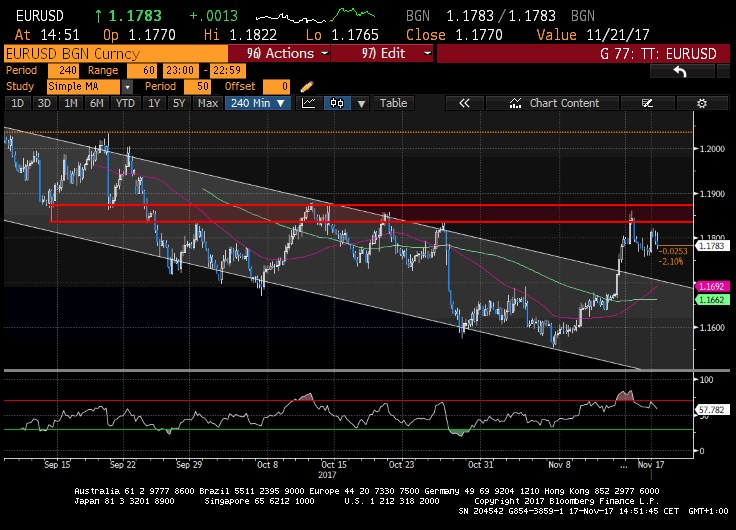Select the 5Y time range
The width and height of the screenshot is (736, 530).
178,103
